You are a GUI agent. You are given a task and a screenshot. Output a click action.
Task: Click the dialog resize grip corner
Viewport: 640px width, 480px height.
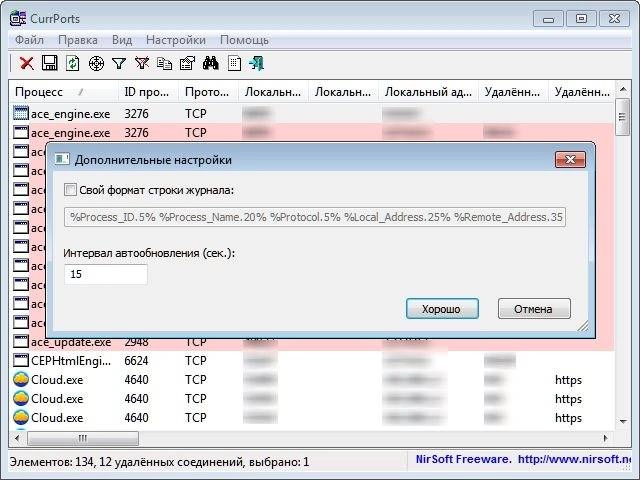(583, 326)
